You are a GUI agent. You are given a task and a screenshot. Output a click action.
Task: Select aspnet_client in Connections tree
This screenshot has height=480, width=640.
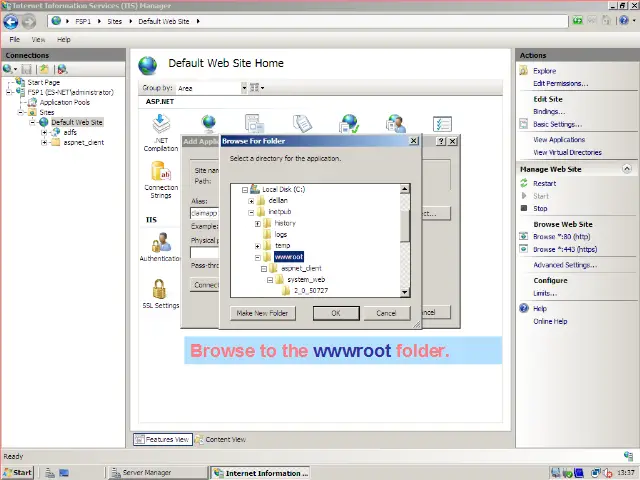point(84,142)
